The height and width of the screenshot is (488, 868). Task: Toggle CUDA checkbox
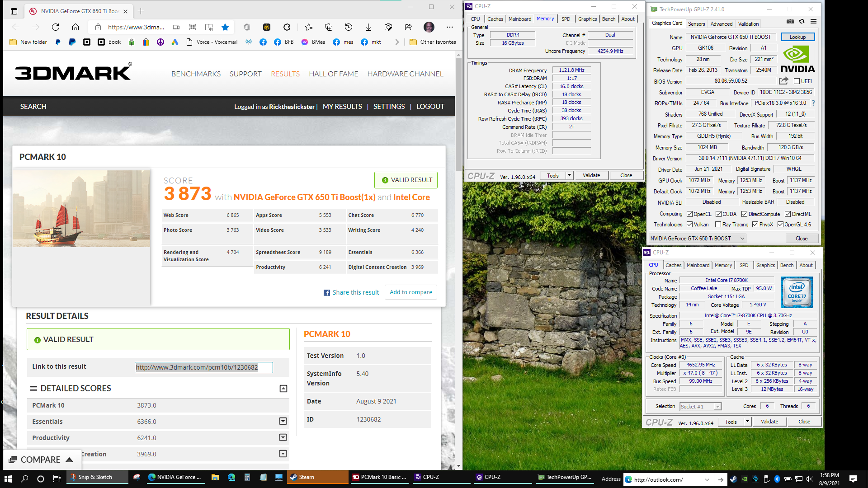(x=718, y=214)
